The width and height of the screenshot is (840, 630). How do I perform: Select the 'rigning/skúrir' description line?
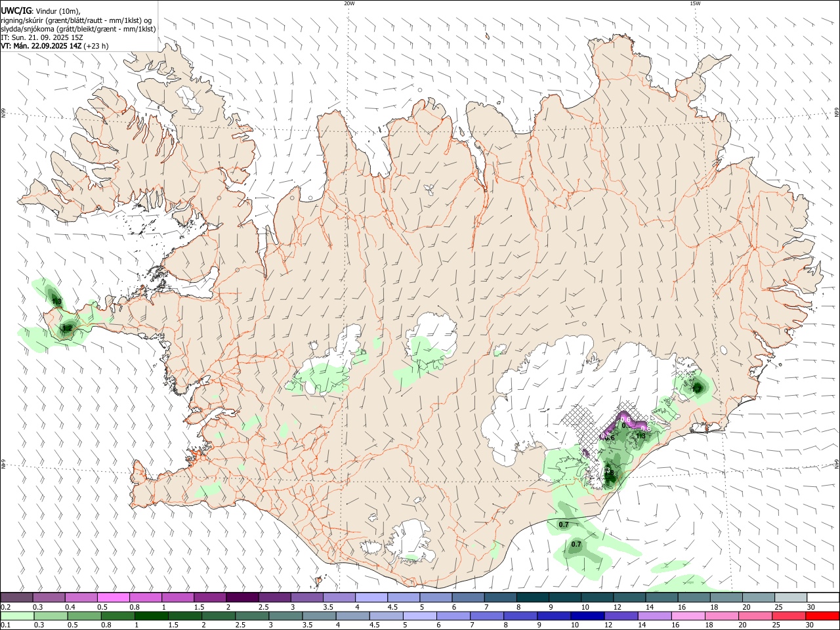pos(76,20)
